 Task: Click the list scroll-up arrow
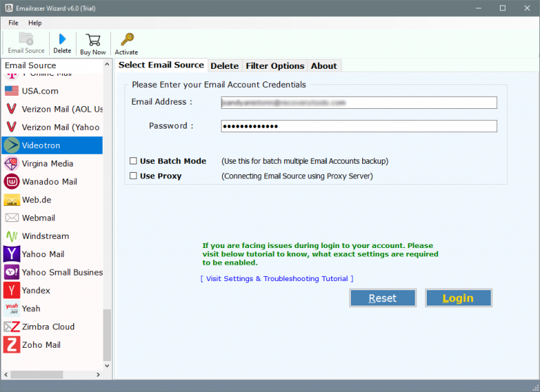tap(107, 65)
